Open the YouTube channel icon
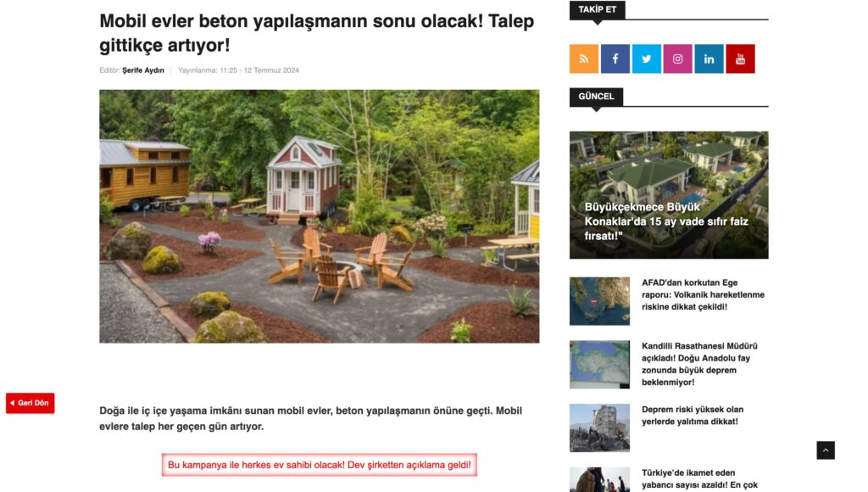868x492 pixels. pyautogui.click(x=740, y=59)
